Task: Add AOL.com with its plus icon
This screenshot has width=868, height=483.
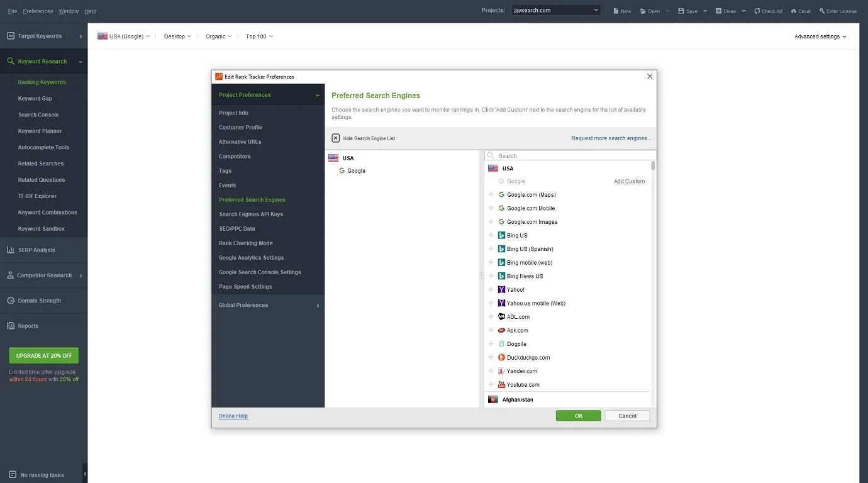Action: tap(491, 317)
